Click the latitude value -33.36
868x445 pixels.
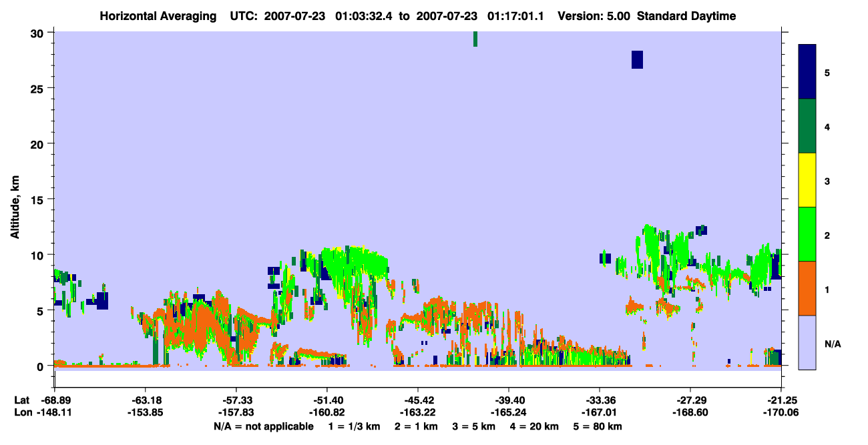click(x=600, y=400)
